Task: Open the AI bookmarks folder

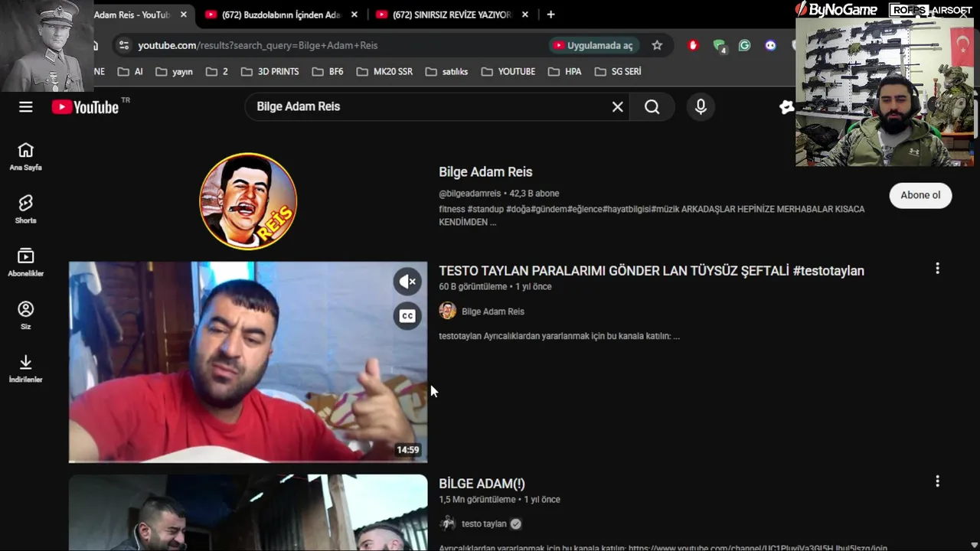Action: point(130,71)
